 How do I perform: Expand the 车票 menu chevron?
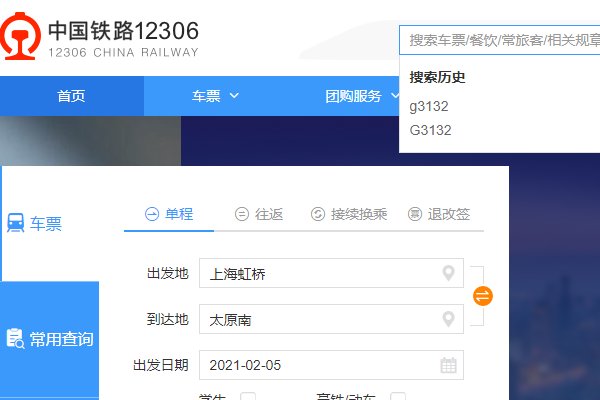[234, 95]
